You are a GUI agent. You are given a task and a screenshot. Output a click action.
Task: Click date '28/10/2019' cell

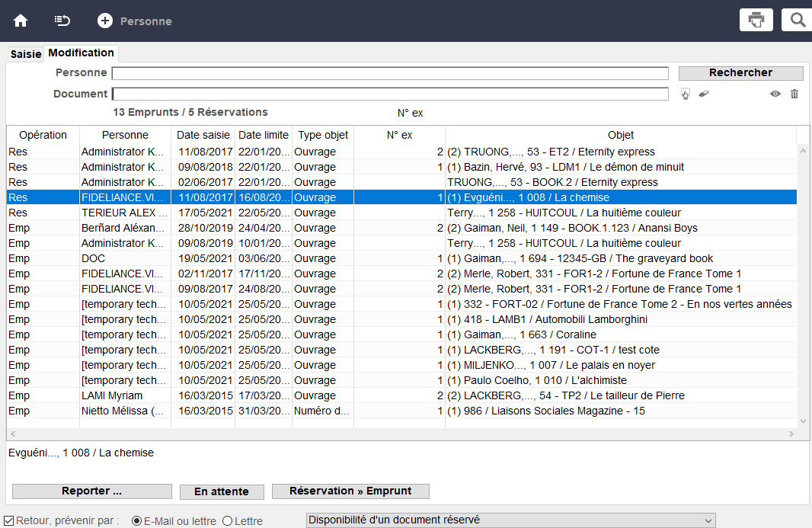click(x=203, y=228)
